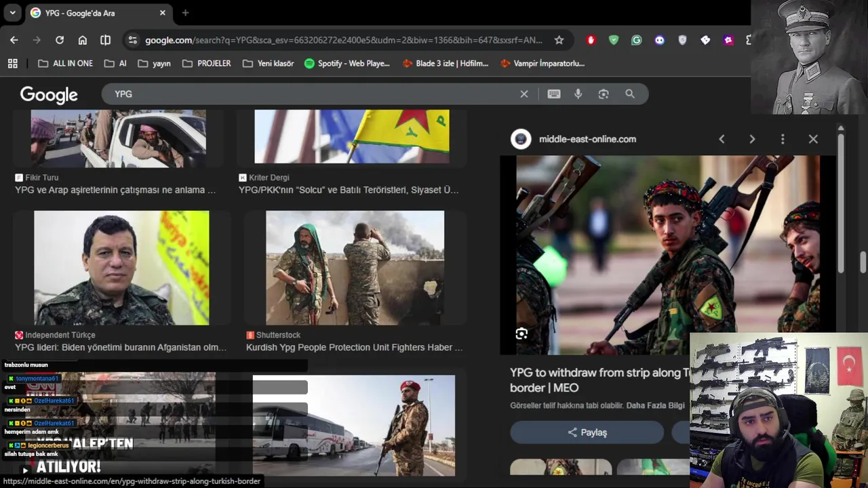Open site info icon beside the URL

(132, 40)
